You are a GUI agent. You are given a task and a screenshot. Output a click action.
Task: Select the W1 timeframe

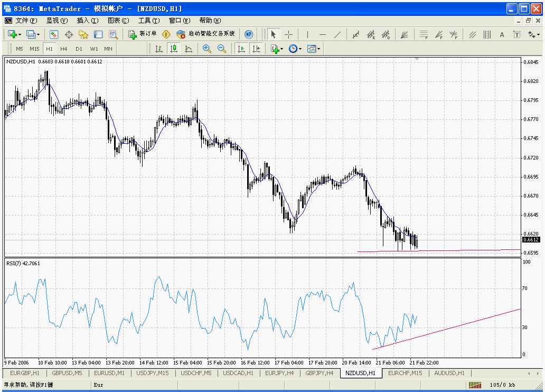(x=94, y=49)
